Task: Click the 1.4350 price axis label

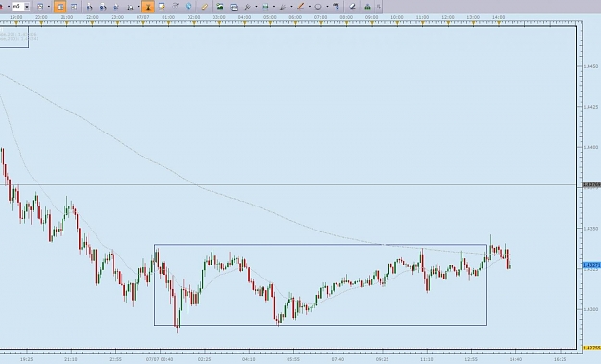Action: tap(590, 229)
